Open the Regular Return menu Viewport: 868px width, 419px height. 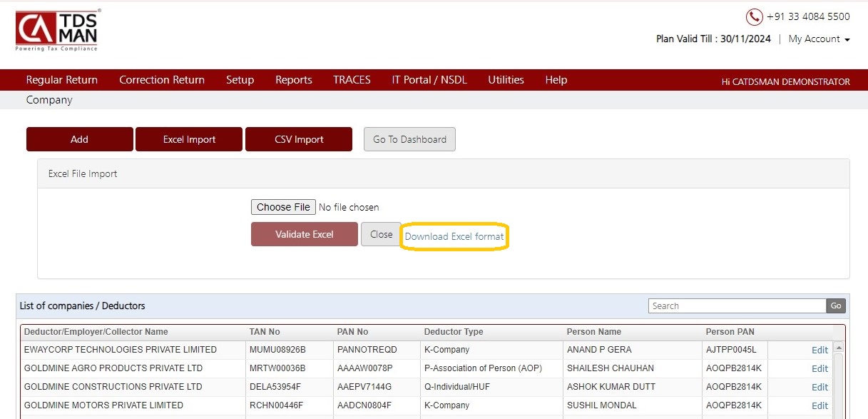coord(62,80)
